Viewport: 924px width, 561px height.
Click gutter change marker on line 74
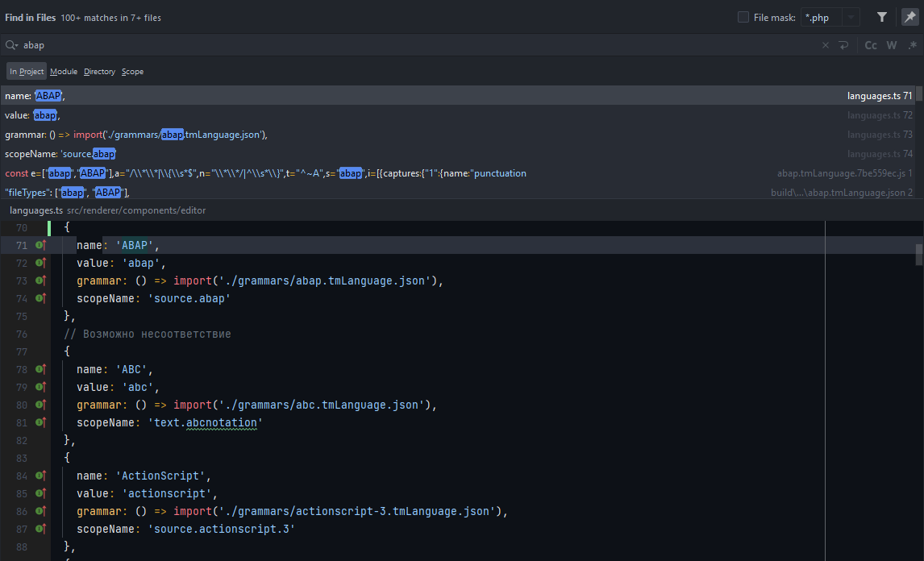point(40,298)
